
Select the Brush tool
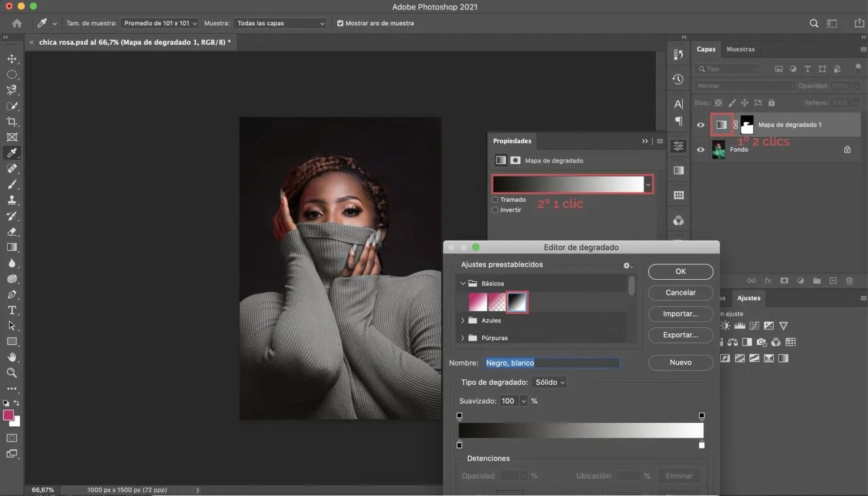(12, 184)
